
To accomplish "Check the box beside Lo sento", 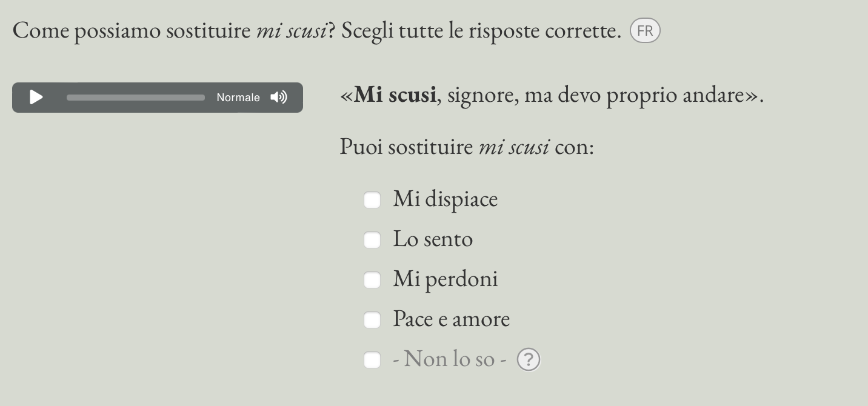I will click(x=372, y=240).
